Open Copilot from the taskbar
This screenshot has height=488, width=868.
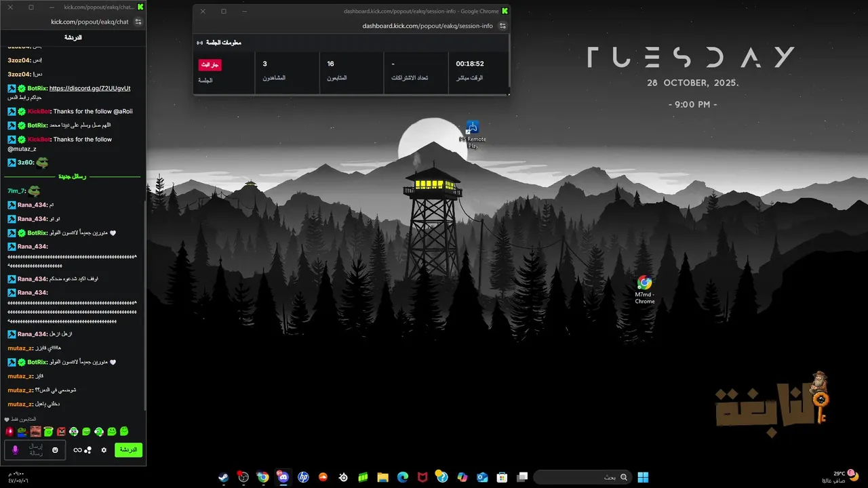click(x=462, y=477)
